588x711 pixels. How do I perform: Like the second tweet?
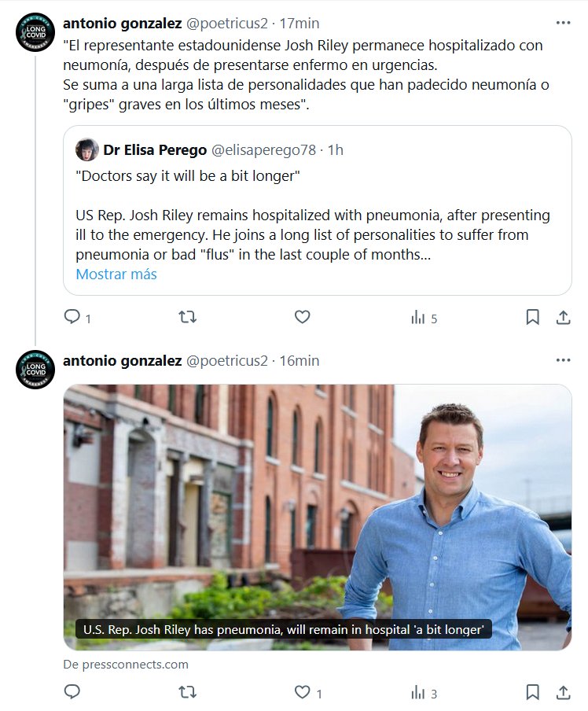[303, 692]
